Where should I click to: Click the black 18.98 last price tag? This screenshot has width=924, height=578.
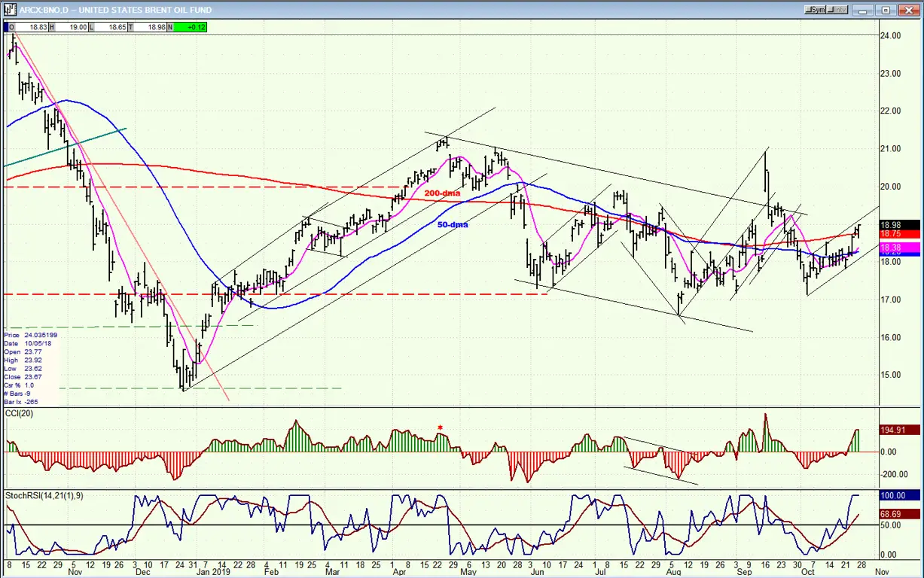point(900,225)
